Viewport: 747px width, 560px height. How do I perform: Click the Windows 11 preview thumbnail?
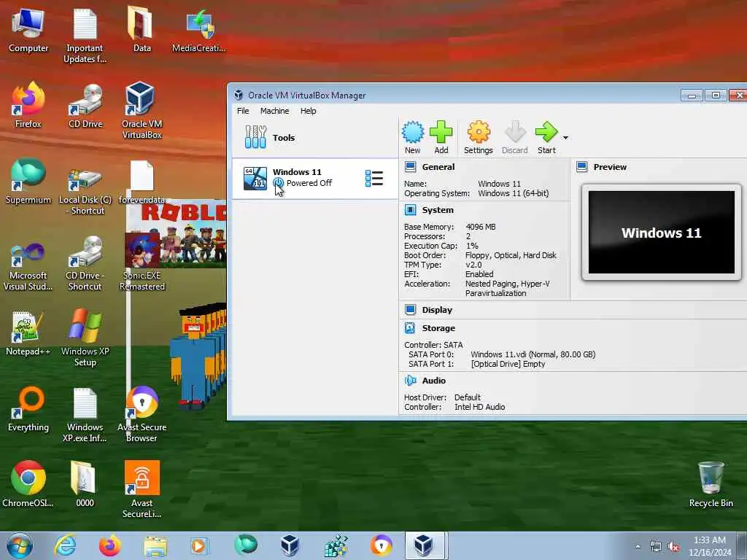661,233
